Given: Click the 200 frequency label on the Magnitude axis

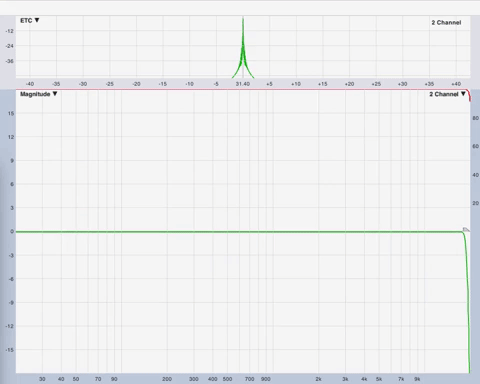Looking at the screenshot, I should click(x=167, y=379).
